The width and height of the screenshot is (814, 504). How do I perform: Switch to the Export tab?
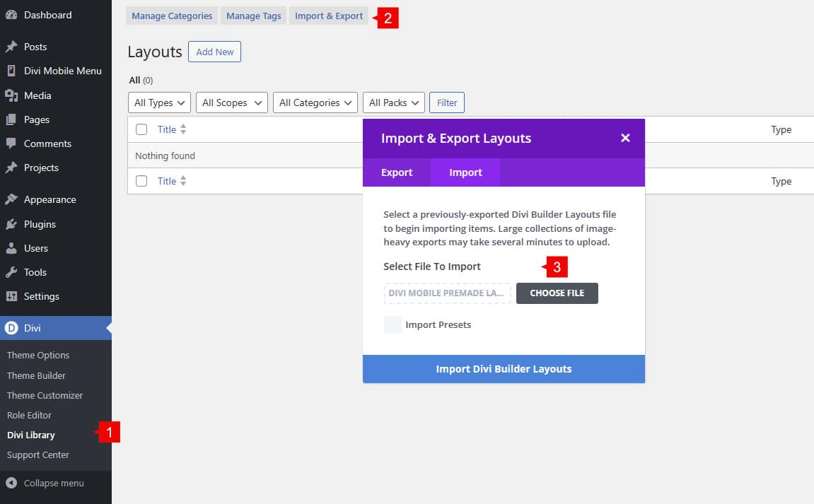(397, 172)
